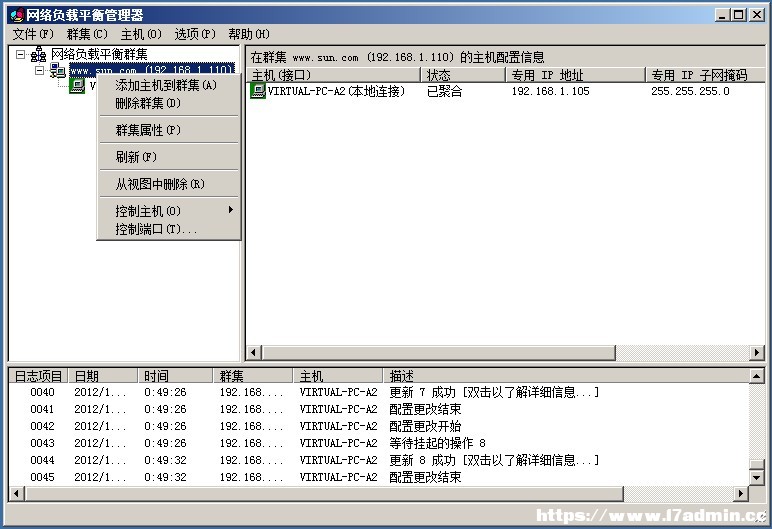Image resolution: width=772 pixels, height=529 pixels.
Task: Click log pane vertical scrollbar thumb
Action: pos(756,464)
